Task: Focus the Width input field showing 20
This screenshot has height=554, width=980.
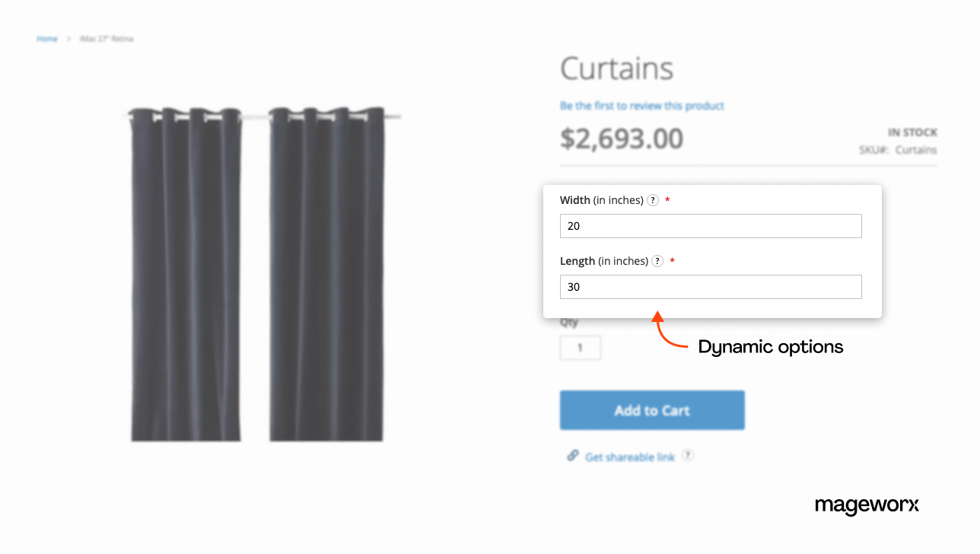Action: click(x=711, y=226)
